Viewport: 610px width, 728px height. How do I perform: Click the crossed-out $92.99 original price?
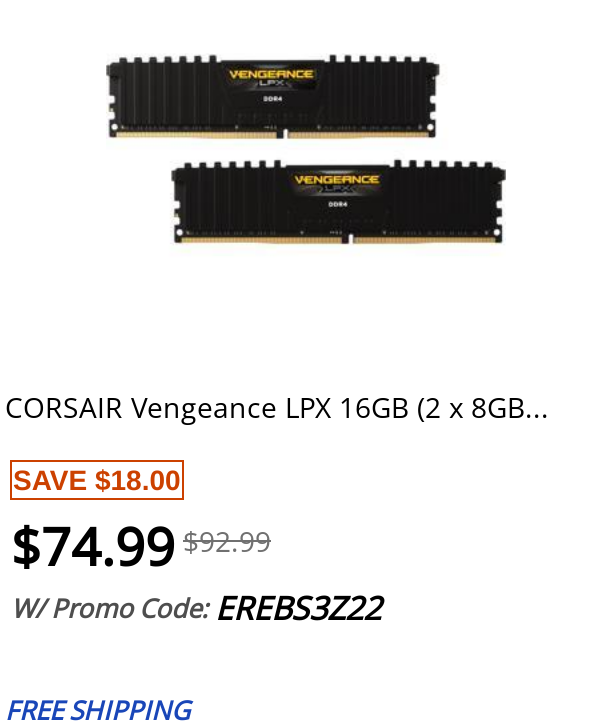[227, 542]
